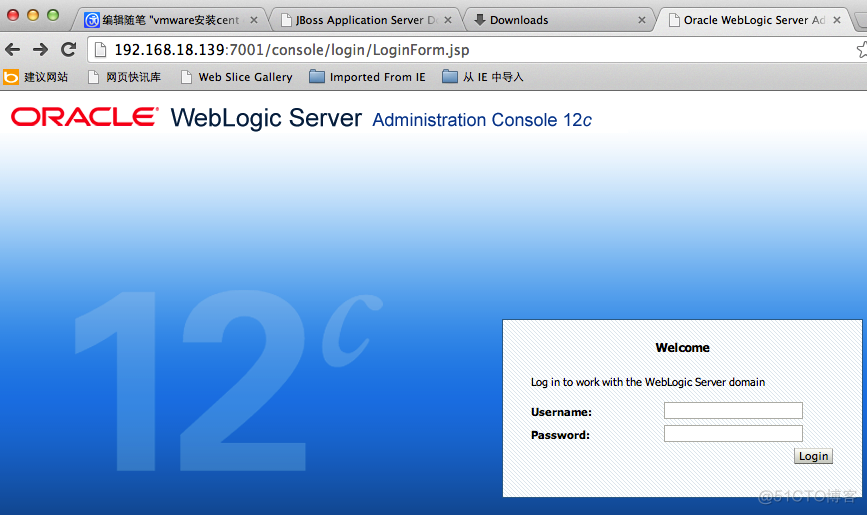
Task: Click the Oracle logo
Action: pos(85,117)
